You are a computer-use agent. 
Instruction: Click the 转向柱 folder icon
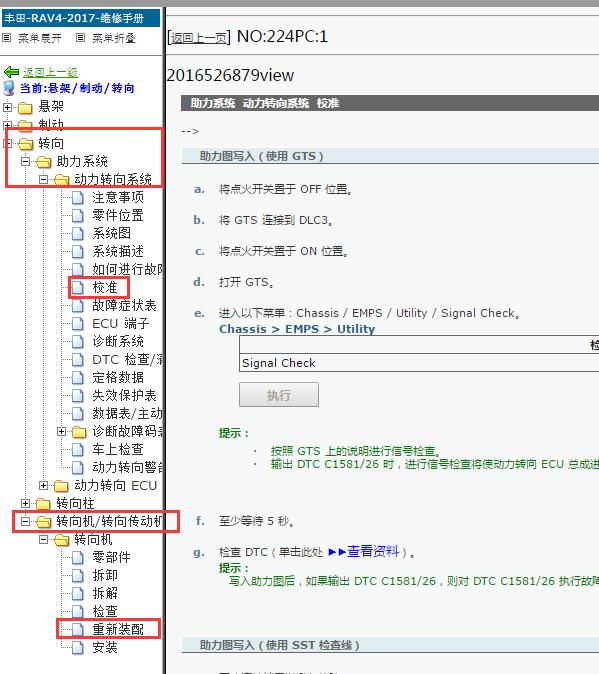click(x=43, y=504)
